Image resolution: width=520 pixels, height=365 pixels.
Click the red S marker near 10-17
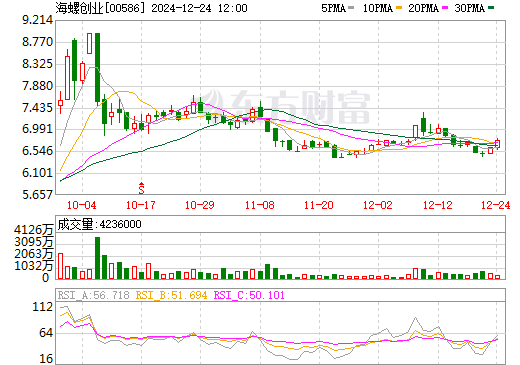(x=141, y=188)
